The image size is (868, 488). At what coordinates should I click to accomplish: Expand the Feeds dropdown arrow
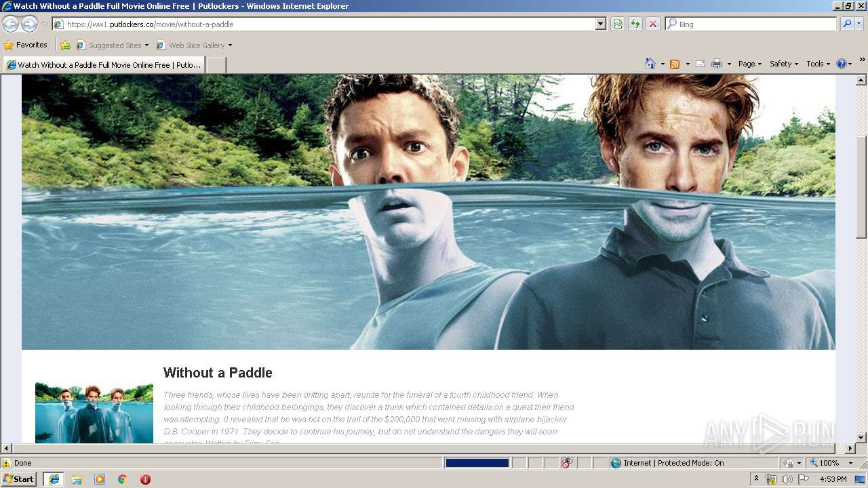point(688,64)
